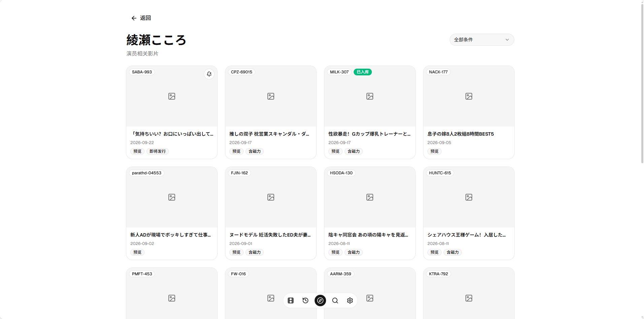Click the MILK-307 code badge
The width and height of the screenshot is (644, 319).
click(339, 72)
